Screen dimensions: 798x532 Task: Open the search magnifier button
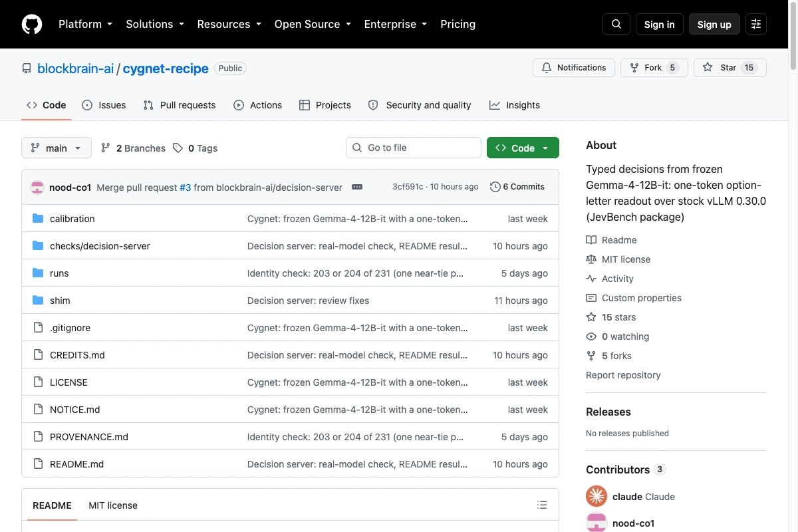(616, 24)
